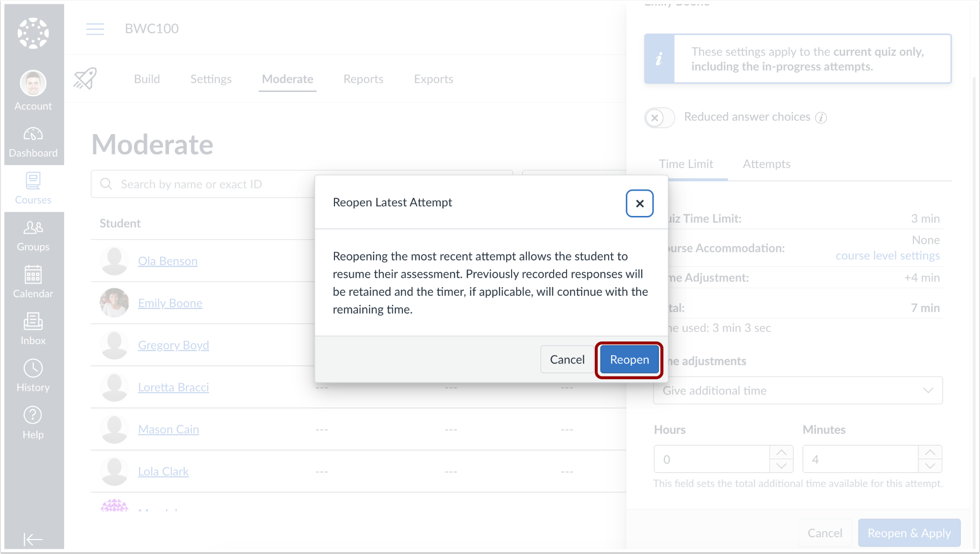Screen dimensions: 980x554
Task: Select the Time Limit tab in panel
Action: pyautogui.click(x=686, y=164)
